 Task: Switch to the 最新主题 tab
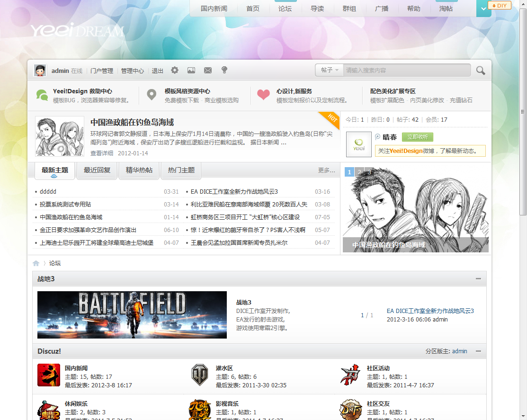(x=55, y=170)
